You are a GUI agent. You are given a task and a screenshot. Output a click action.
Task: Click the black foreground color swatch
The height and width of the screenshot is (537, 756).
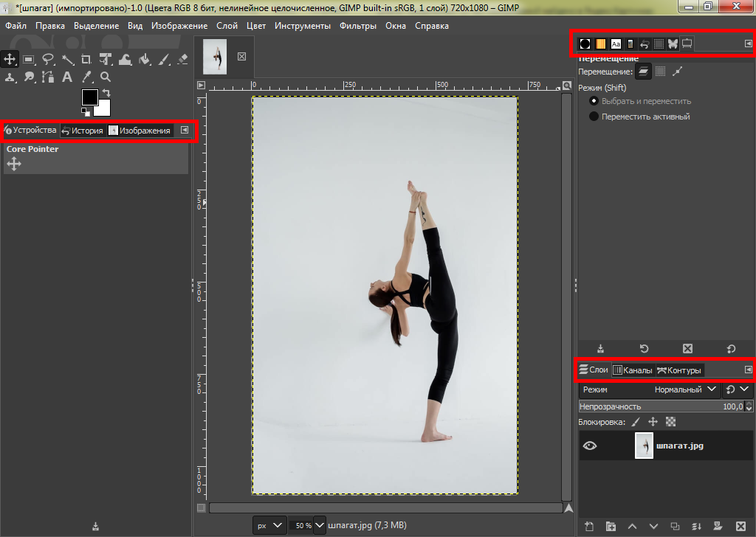89,97
